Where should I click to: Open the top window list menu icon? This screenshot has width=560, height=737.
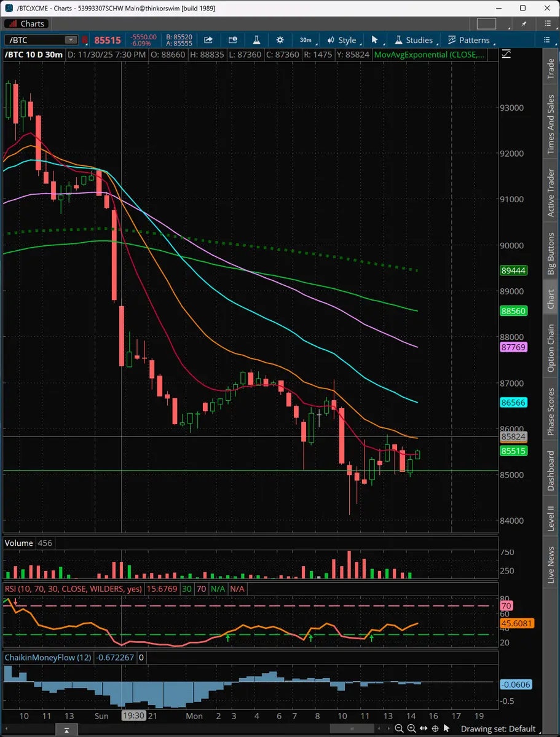coord(548,23)
